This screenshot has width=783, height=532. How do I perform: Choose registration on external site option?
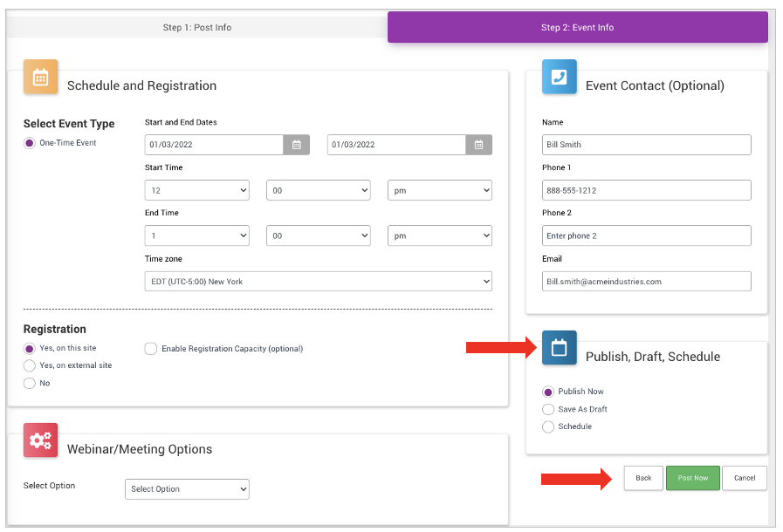[30, 365]
